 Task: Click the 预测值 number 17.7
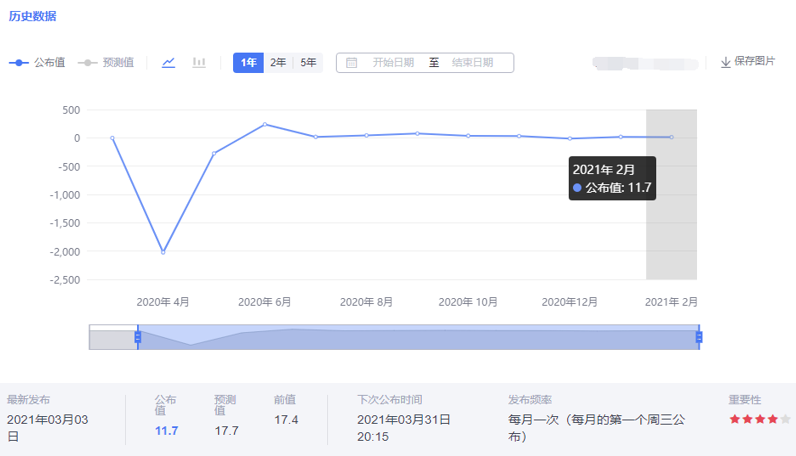coord(226,431)
